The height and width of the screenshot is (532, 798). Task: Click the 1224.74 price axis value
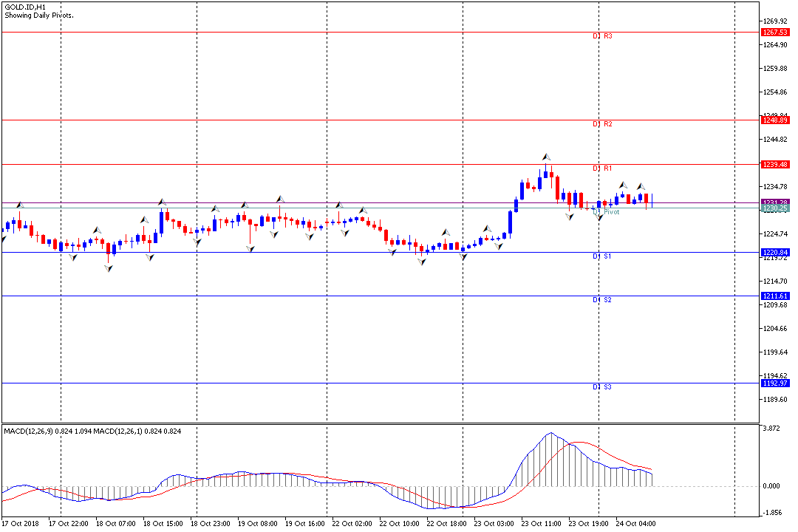point(775,234)
